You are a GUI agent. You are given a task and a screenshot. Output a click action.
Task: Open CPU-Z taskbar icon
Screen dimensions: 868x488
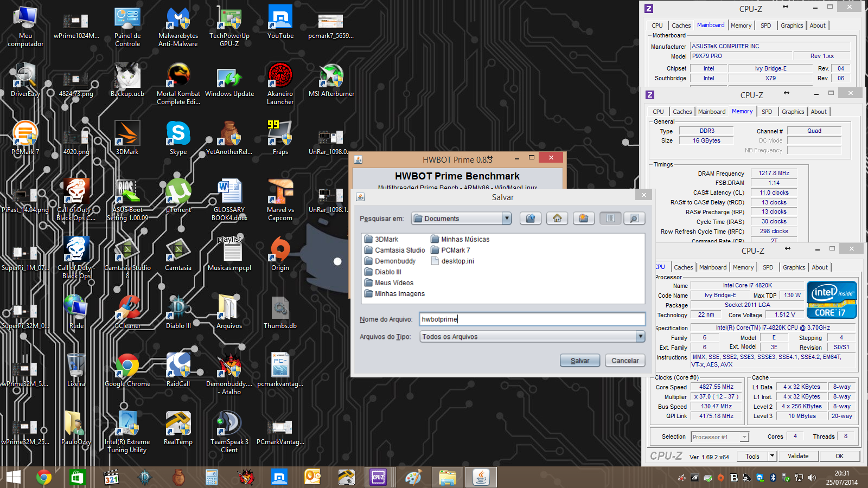coord(378,477)
